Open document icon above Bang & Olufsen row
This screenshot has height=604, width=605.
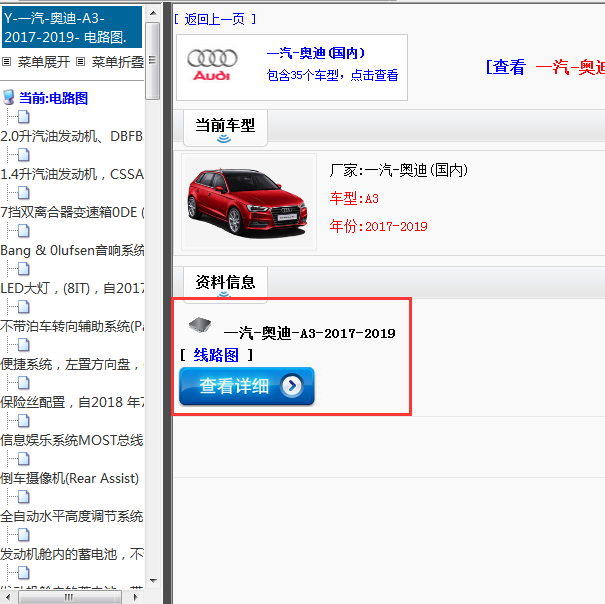pos(24,231)
